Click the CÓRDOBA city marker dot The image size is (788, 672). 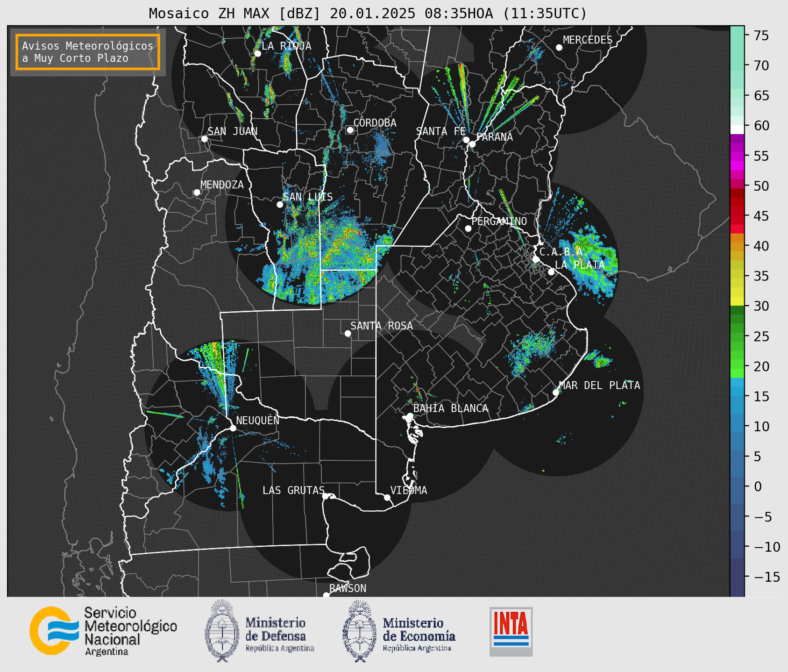pos(350,130)
